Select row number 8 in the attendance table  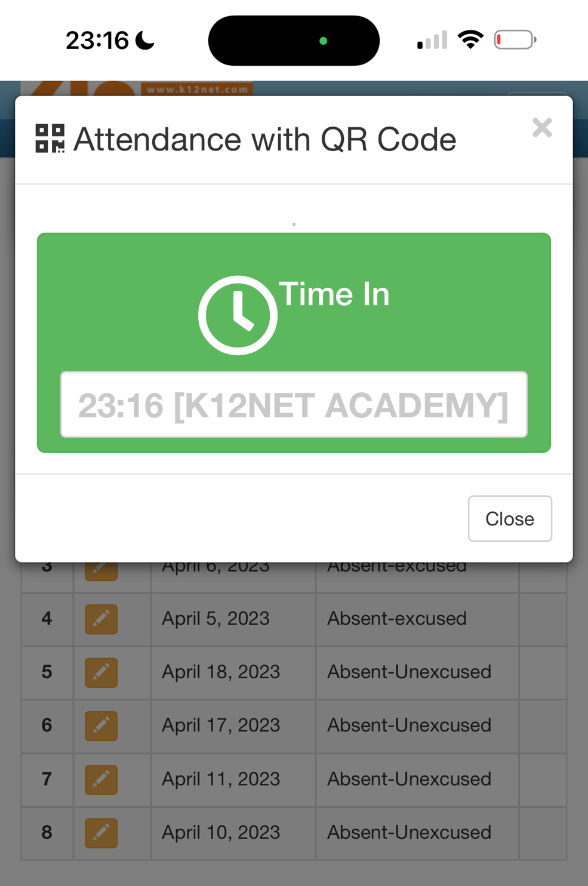[47, 832]
